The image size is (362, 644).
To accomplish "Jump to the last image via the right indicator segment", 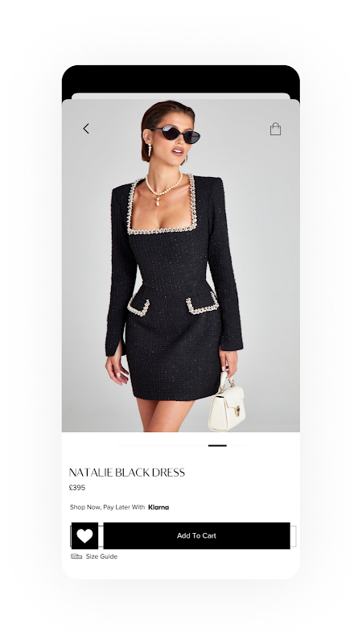I will click(236, 446).
